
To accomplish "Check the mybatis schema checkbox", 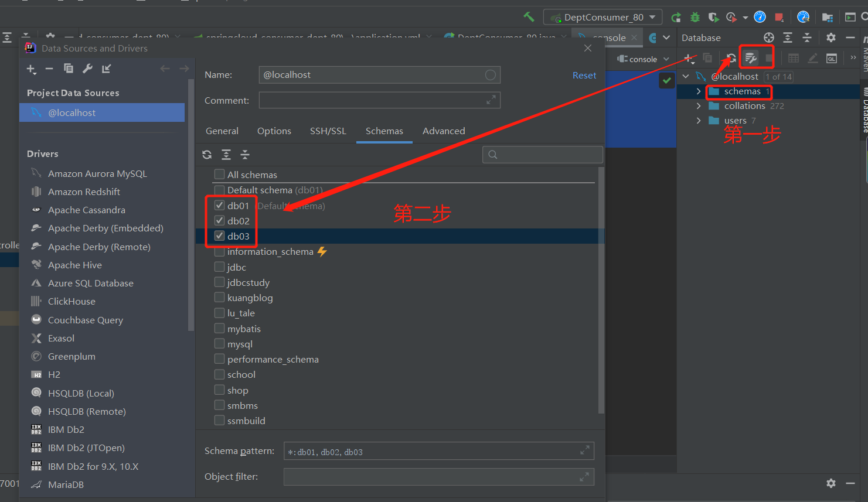I will [x=220, y=328].
